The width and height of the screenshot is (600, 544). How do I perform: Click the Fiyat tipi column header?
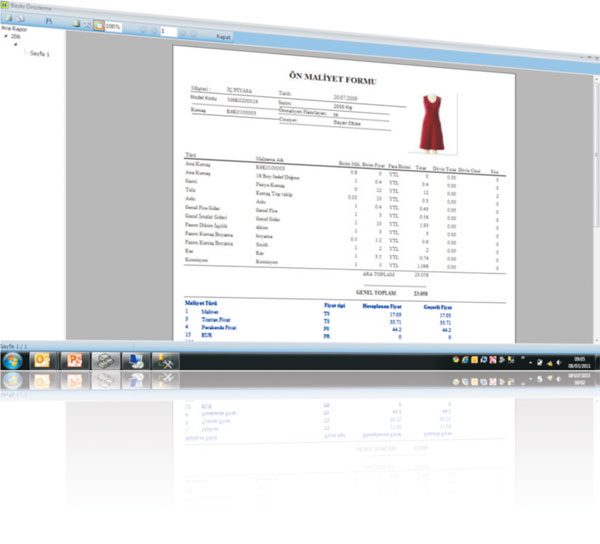click(x=335, y=305)
